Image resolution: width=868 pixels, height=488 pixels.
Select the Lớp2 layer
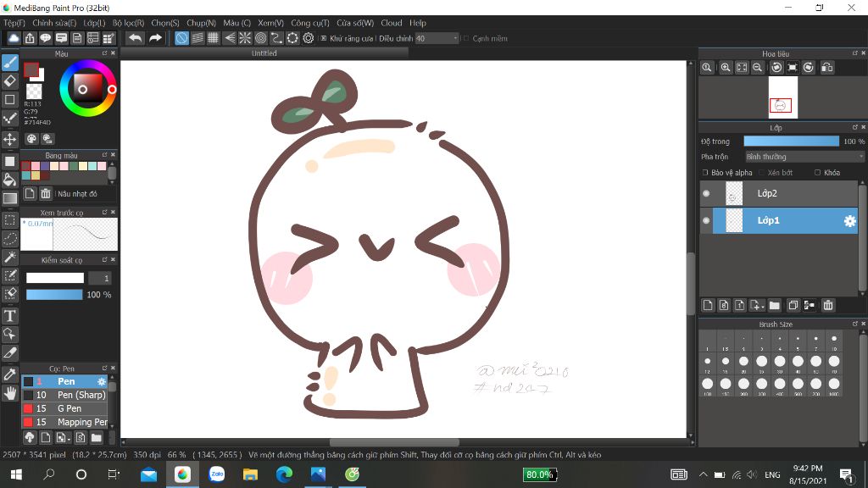coord(780,193)
